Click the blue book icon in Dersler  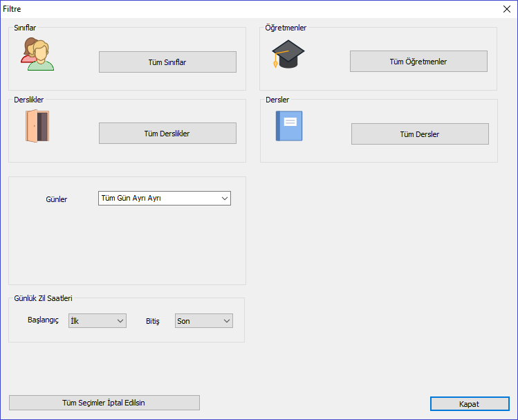[289, 126]
